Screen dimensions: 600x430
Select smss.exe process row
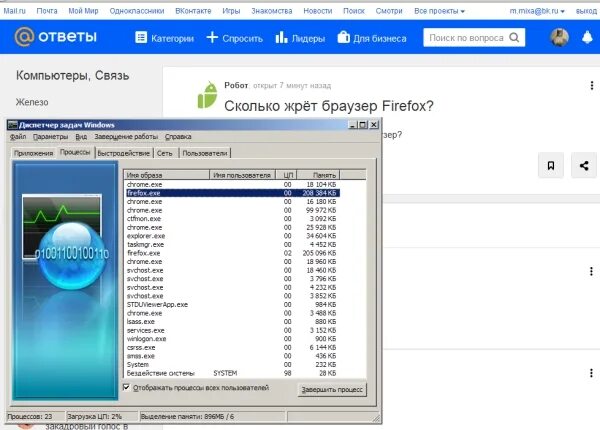click(x=233, y=356)
